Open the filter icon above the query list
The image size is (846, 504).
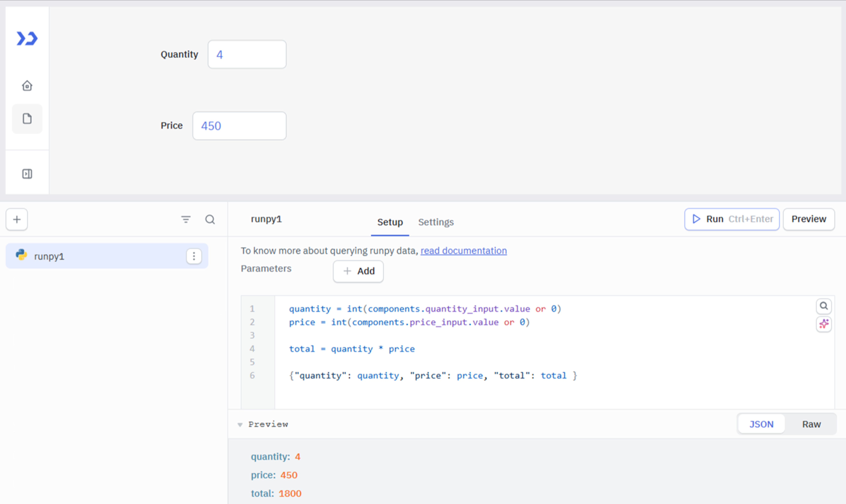point(185,219)
